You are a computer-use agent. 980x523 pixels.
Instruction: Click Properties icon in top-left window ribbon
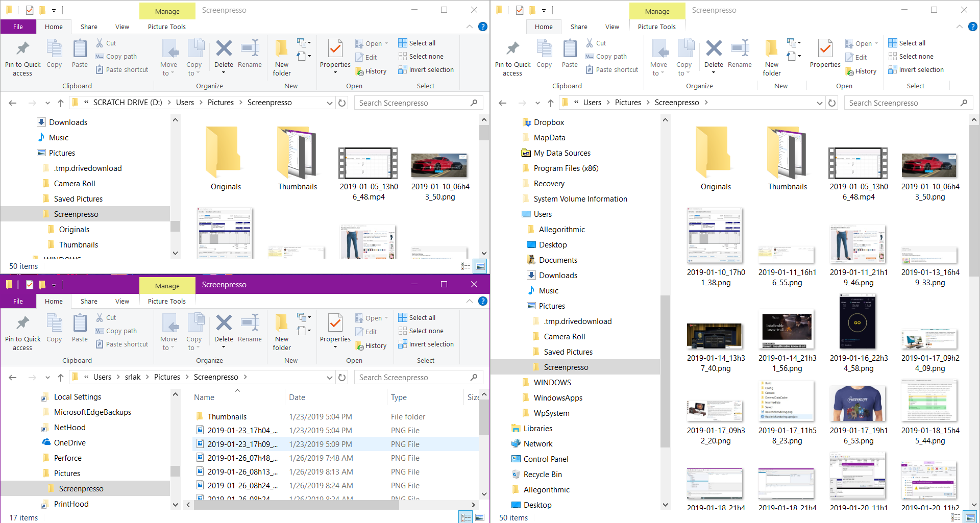[x=335, y=49]
